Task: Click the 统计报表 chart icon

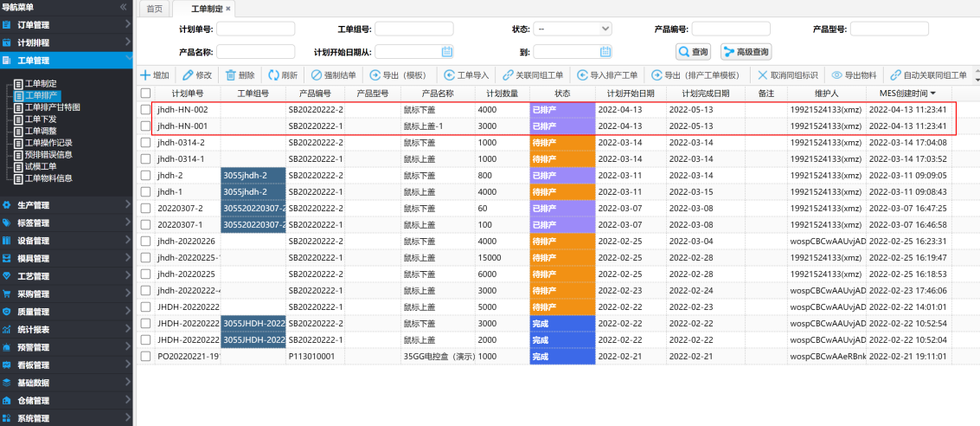Action: 7,329
